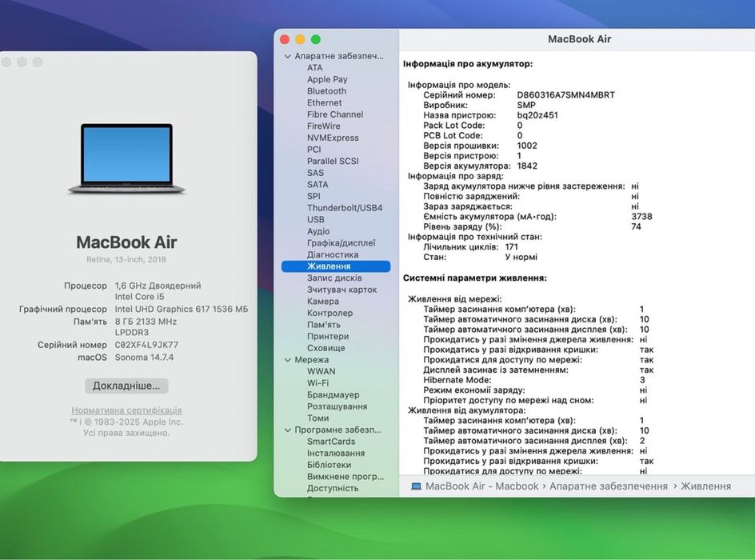Collapse the Мережа tree section
Image resolution: width=755 pixels, height=560 pixels.
pyautogui.click(x=287, y=360)
